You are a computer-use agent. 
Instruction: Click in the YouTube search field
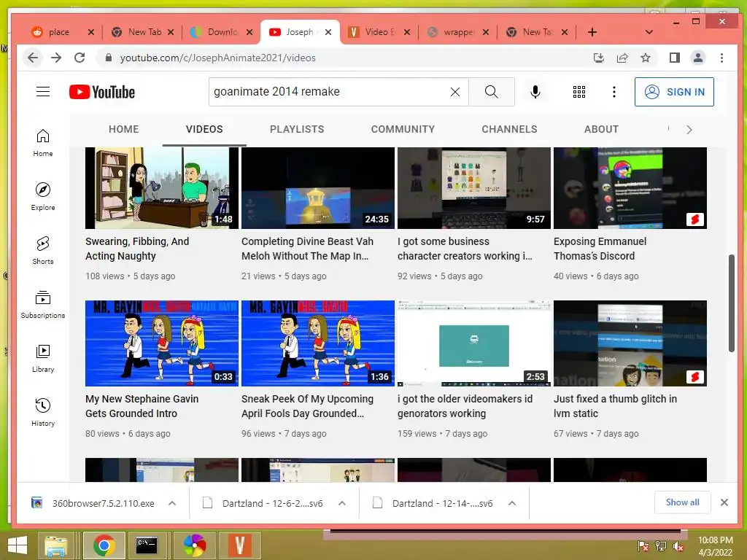[x=329, y=92]
